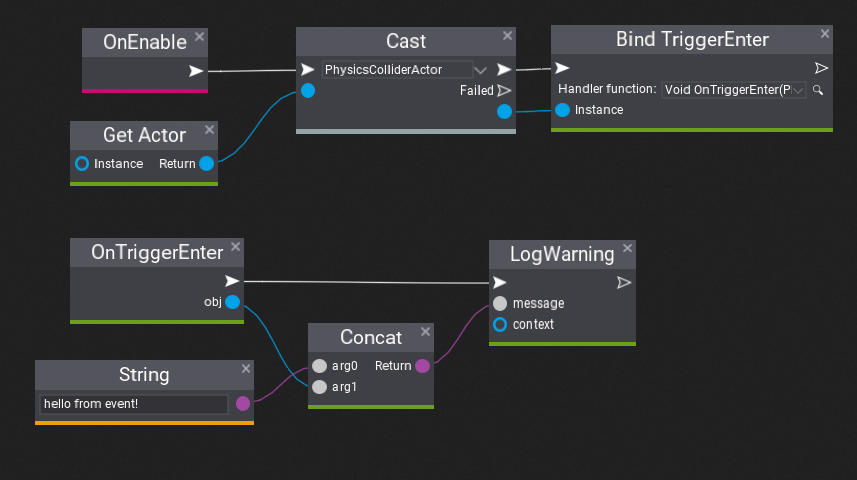Select the Cast node title bar
Viewport: 857px width, 480px height.
[406, 41]
